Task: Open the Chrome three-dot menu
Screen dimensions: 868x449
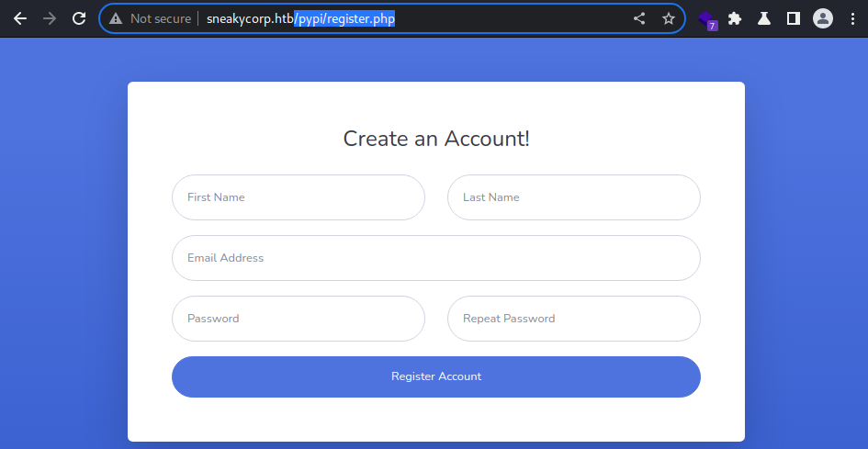Action: 852,19
